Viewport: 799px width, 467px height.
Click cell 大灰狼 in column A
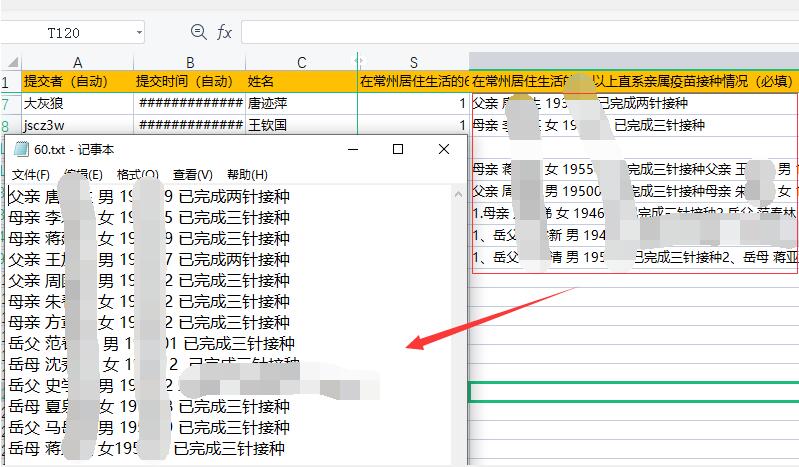click(x=77, y=103)
